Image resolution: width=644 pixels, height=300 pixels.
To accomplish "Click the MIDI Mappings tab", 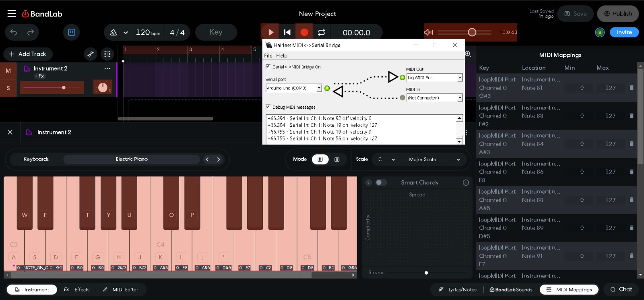I will 569,290.
